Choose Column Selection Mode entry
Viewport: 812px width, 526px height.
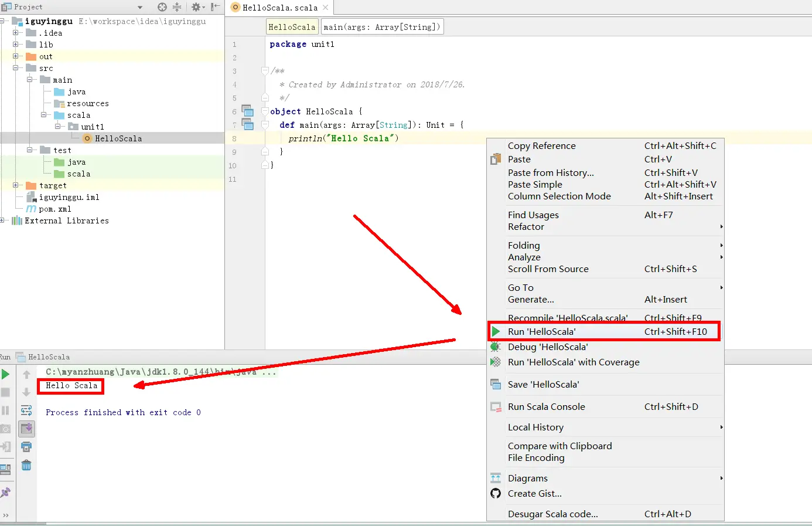click(x=605, y=196)
